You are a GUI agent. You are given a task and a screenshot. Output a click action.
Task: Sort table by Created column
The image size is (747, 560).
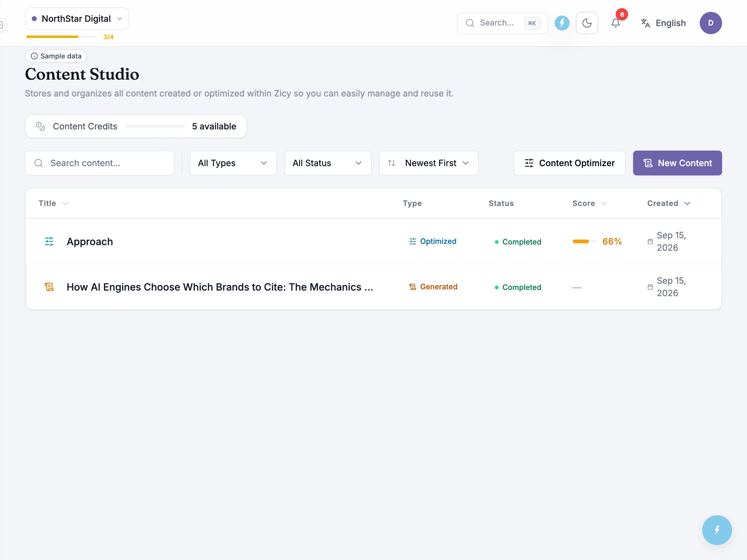coord(669,203)
